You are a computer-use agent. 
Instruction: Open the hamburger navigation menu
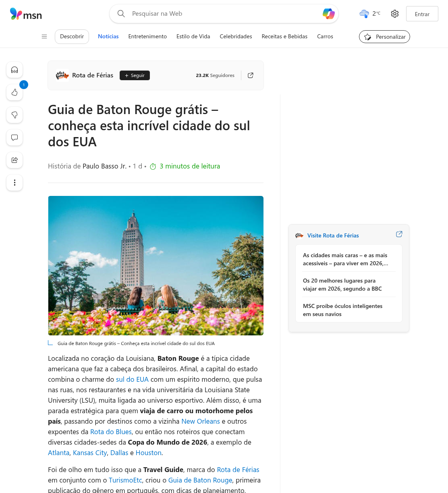click(44, 36)
